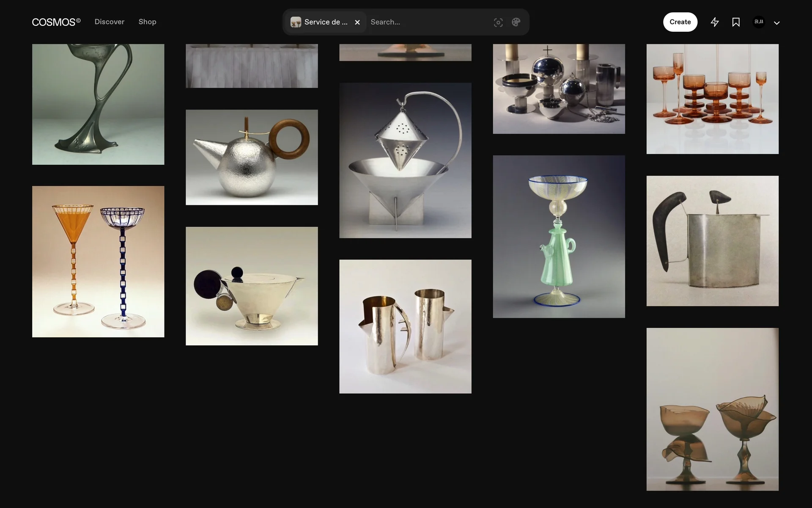Click the profile avatar
This screenshot has height=508, width=812.
pyautogui.click(x=759, y=22)
